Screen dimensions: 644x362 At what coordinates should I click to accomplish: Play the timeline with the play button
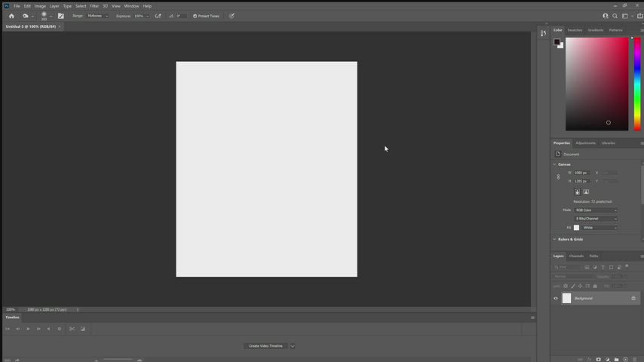pos(28,329)
